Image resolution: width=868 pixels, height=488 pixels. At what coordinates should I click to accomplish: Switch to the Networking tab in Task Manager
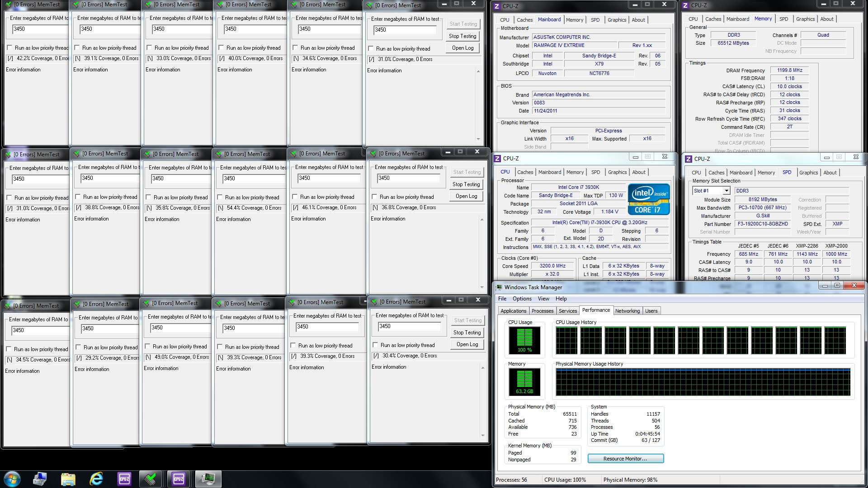(x=627, y=311)
